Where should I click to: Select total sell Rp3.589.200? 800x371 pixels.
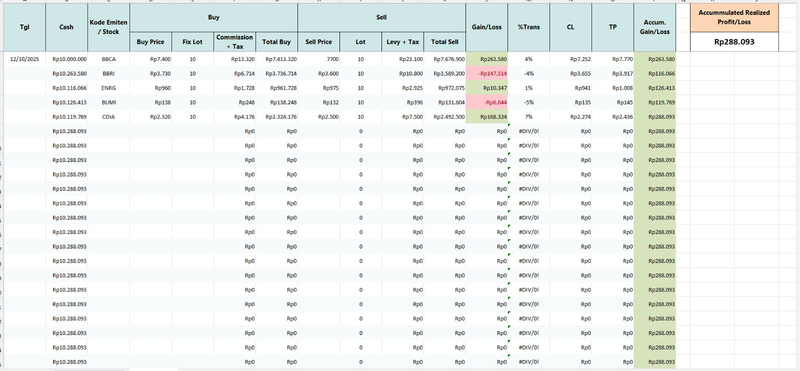444,73
